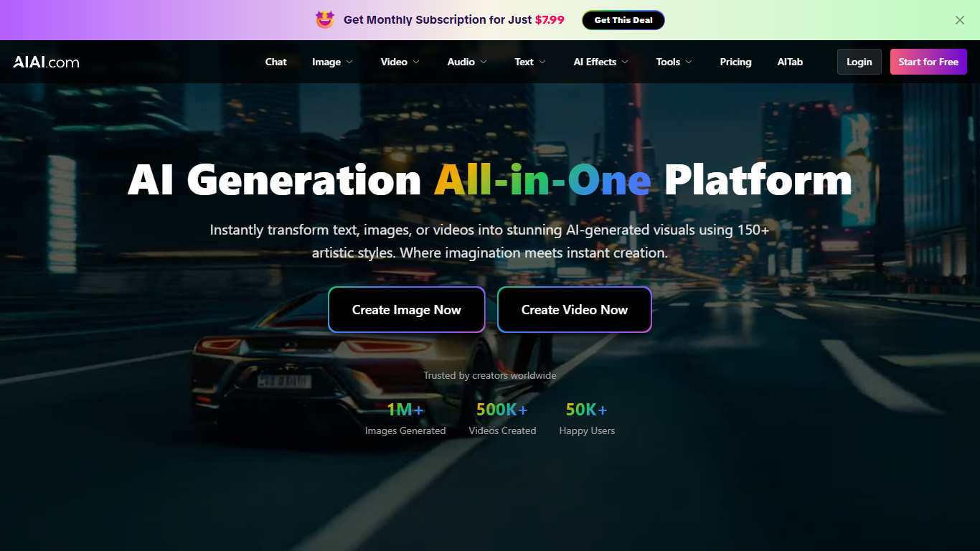Click the 1M+ Images Generated stat

405,418
